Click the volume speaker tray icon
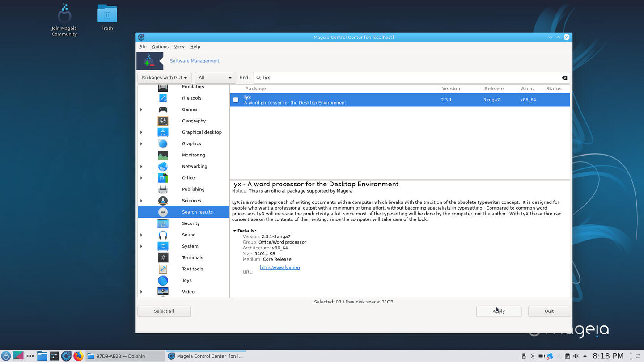 click(576, 356)
